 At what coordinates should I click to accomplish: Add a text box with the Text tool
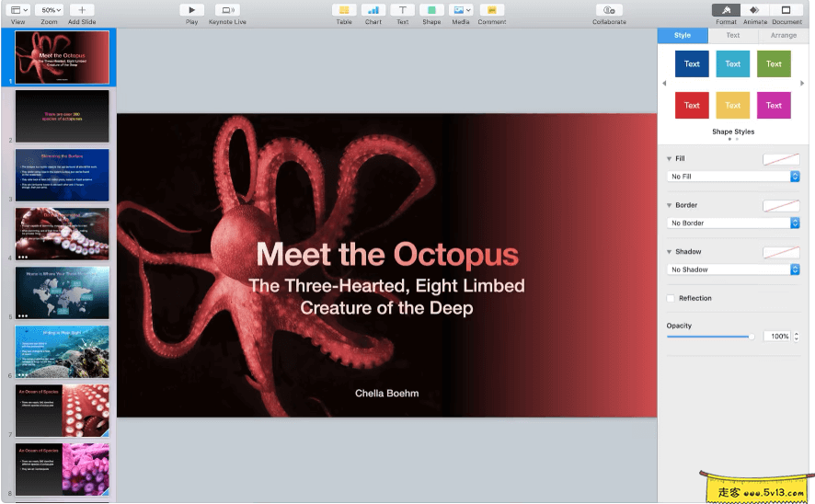coord(402,10)
